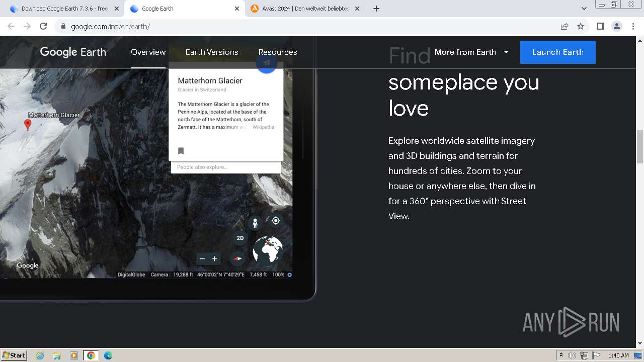Click the page vertical scrollbar thumb
This screenshot has width=644, height=362.
click(640, 146)
